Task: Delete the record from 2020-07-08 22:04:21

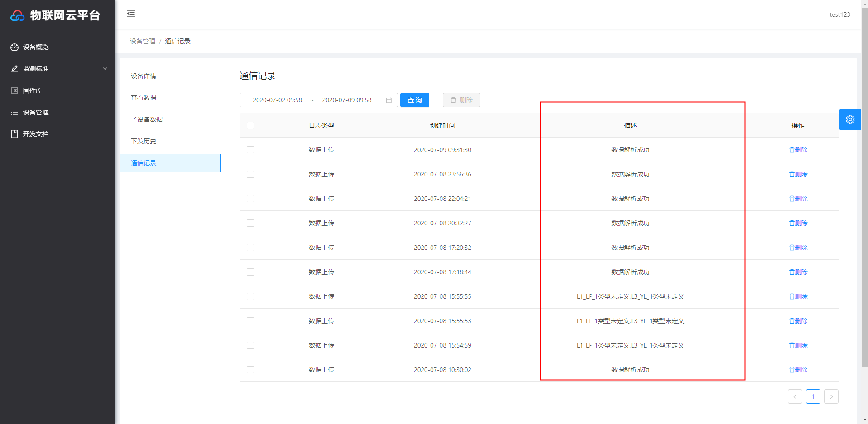Action: click(798, 199)
